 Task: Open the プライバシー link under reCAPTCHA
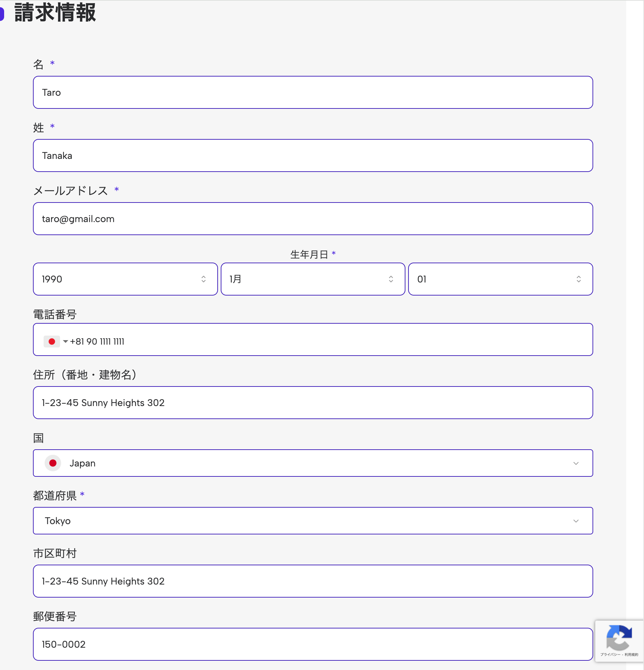coord(610,655)
